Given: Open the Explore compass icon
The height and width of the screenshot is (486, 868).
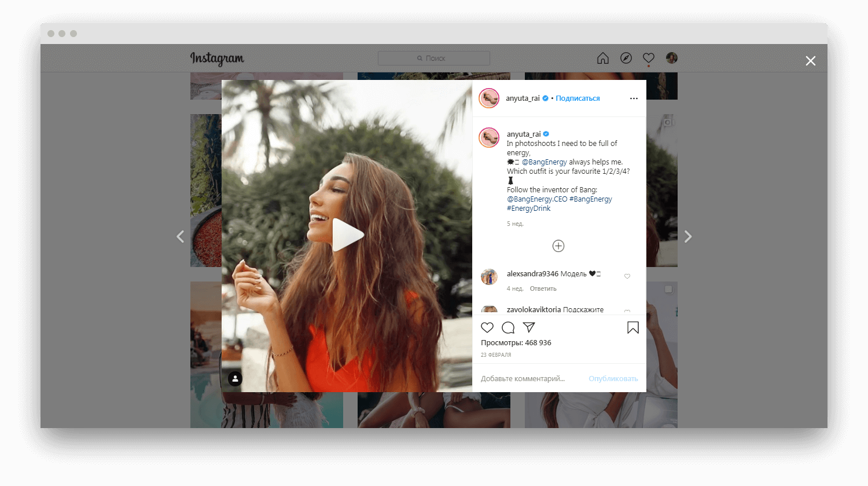Looking at the screenshot, I should pyautogui.click(x=626, y=58).
